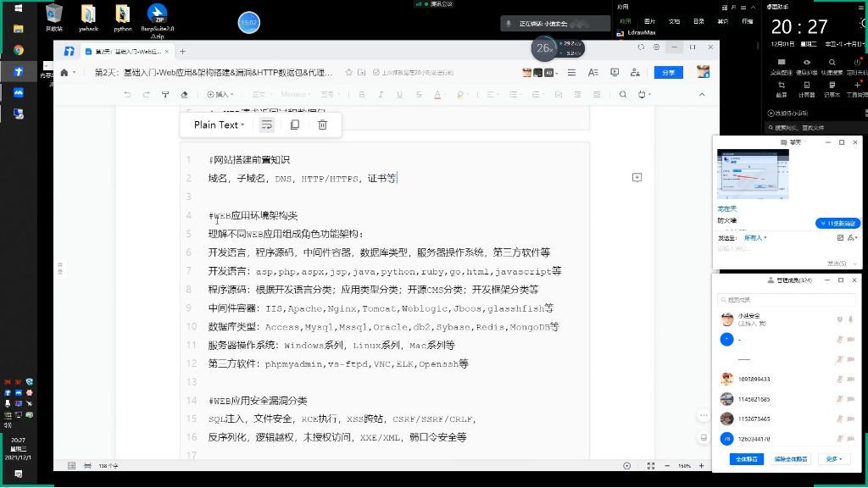This screenshot has height=488, width=868.
Task: Zoom in with the plus button
Action: click(x=701, y=466)
